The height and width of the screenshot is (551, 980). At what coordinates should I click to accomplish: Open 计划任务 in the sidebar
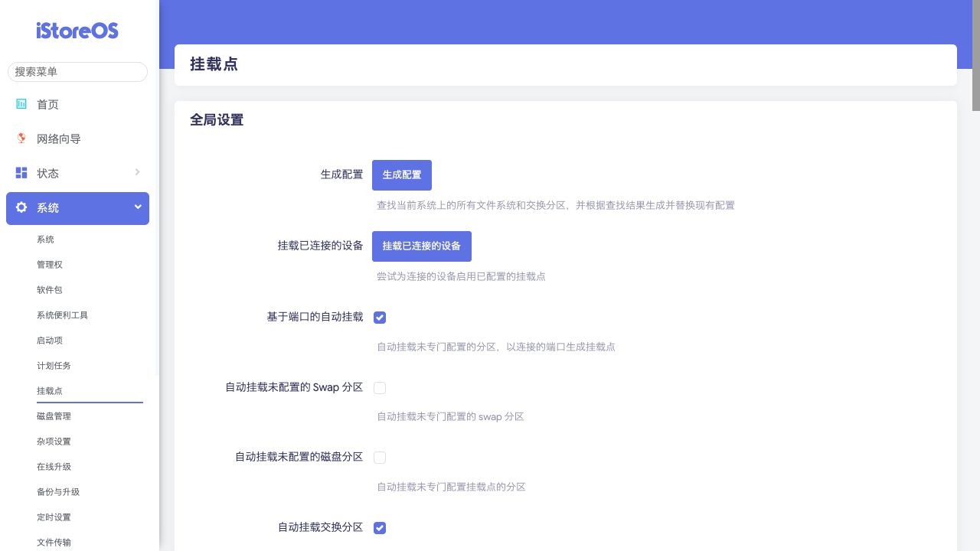(54, 366)
